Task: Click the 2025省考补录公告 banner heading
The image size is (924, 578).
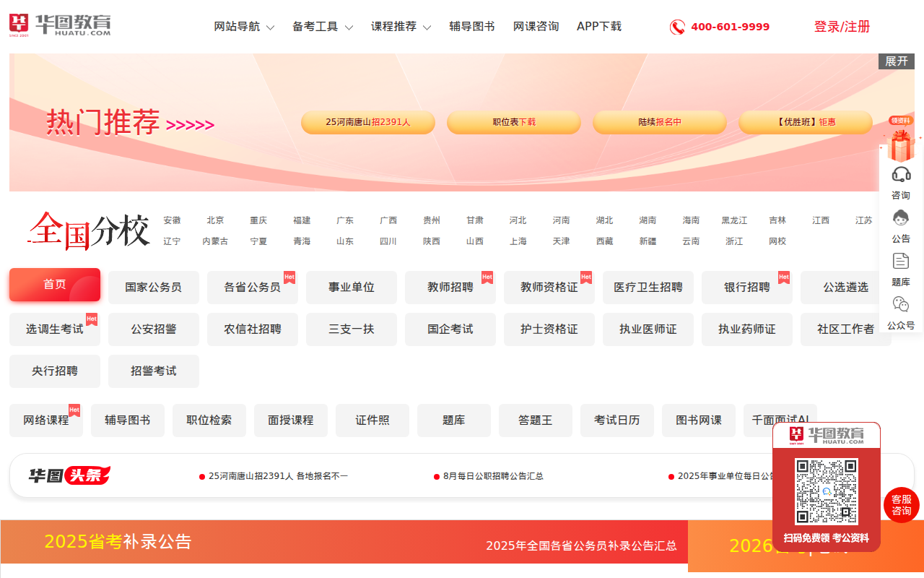Action: [x=118, y=541]
